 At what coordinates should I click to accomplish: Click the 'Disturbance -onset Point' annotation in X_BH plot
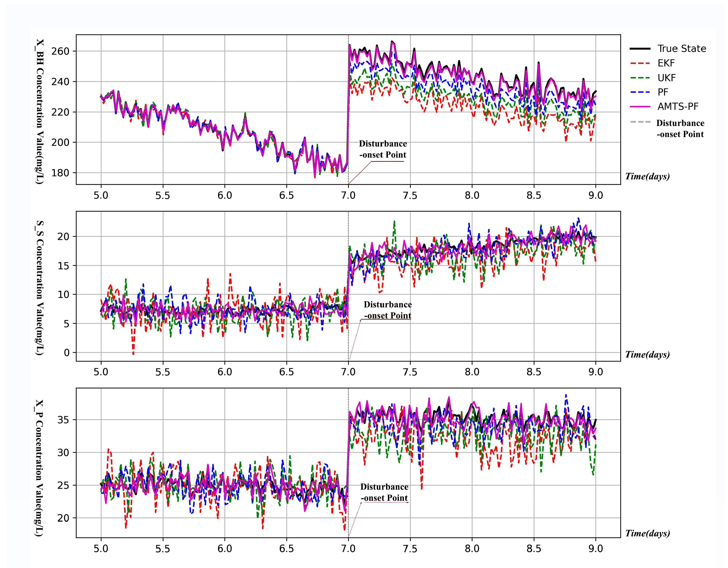pos(383,149)
